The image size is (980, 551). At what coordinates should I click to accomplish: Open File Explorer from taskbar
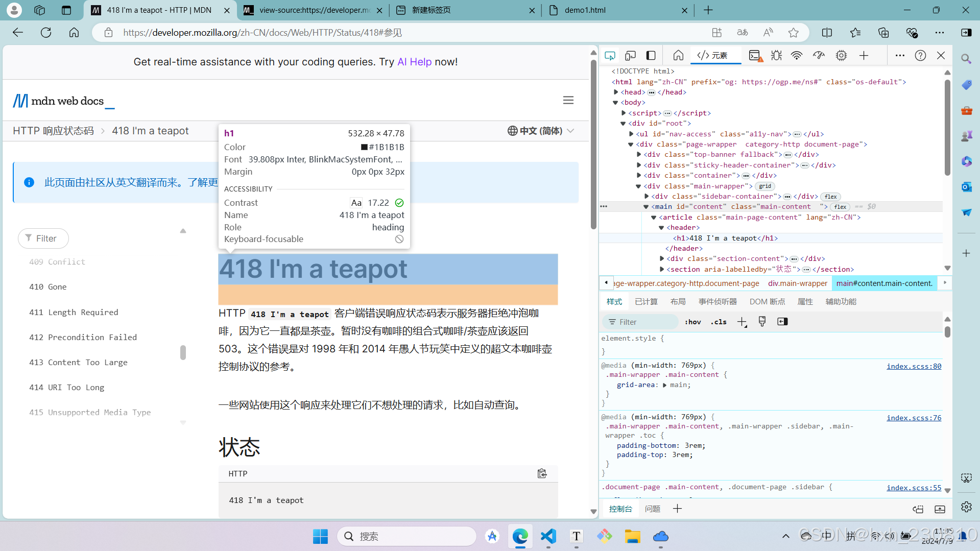pyautogui.click(x=632, y=536)
